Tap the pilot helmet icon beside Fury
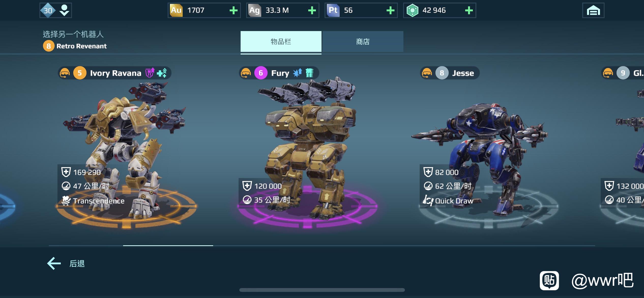This screenshot has height=298, width=644. click(246, 73)
